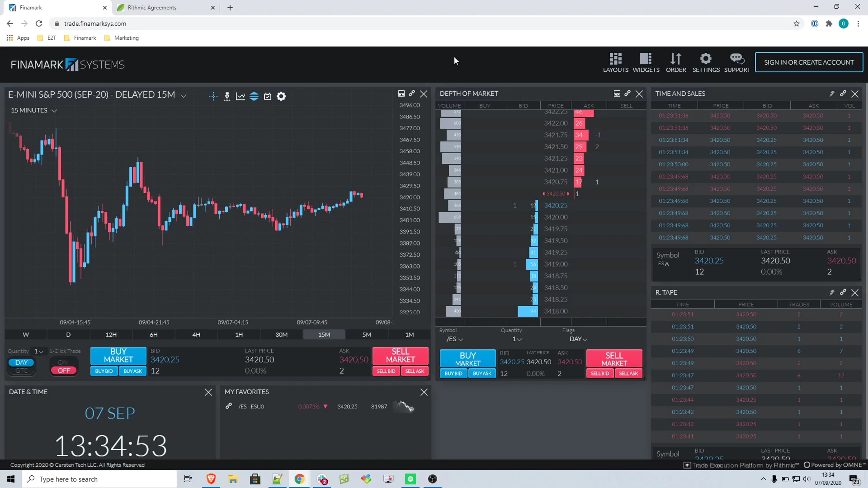Open the chart Quantity dropdown
The width and height of the screenshot is (868, 488).
(x=38, y=351)
